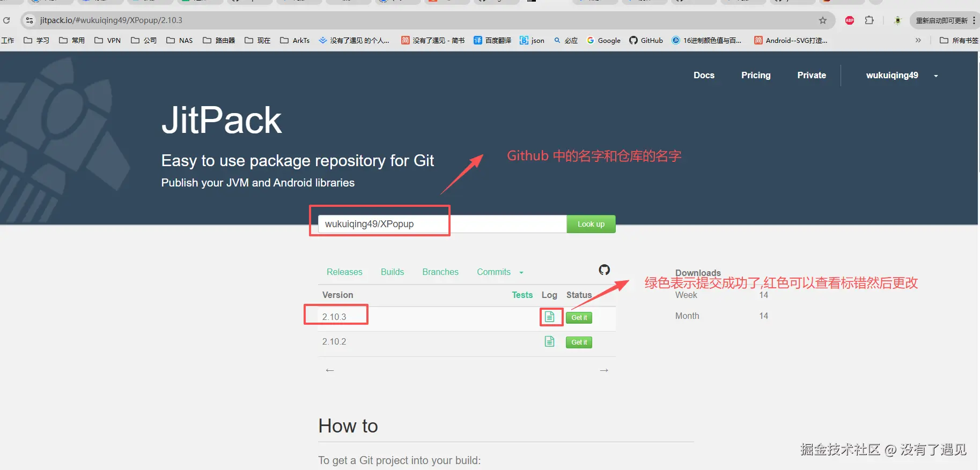Switch to the Releases tab
This screenshot has height=470, width=980.
coord(344,272)
